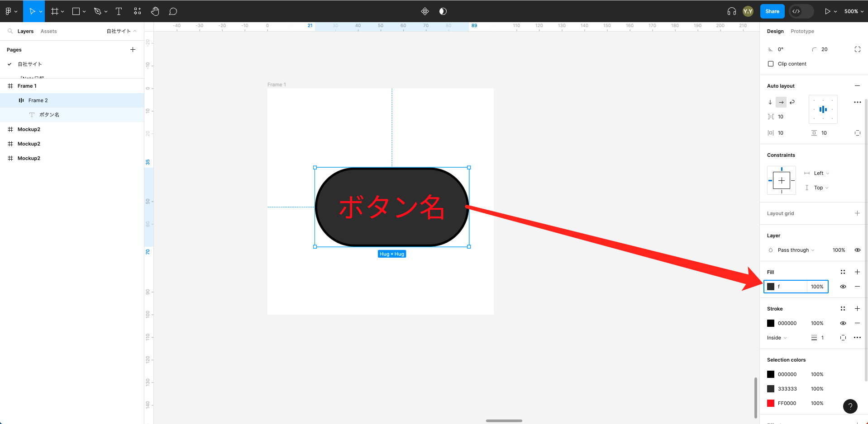Open the Present options dropdown arrow
The width and height of the screenshot is (868, 424).
pos(835,12)
